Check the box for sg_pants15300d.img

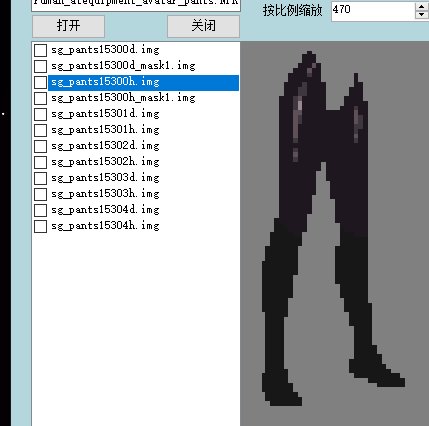click(40, 50)
